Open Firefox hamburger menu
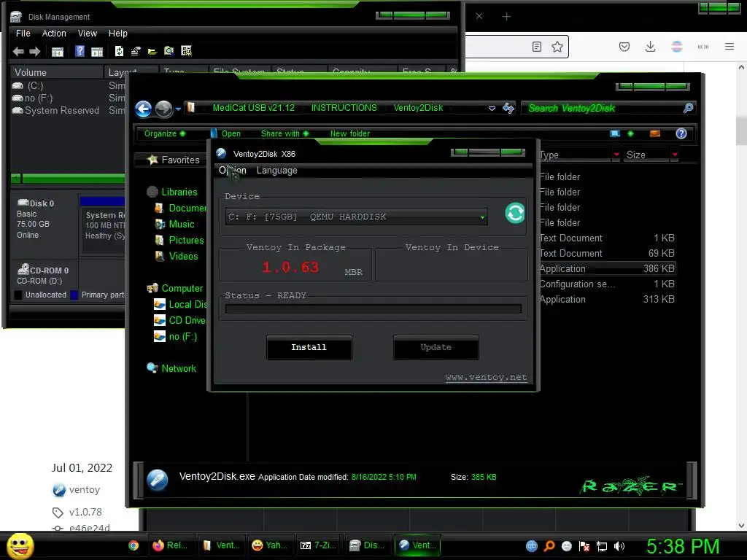 pyautogui.click(x=729, y=46)
